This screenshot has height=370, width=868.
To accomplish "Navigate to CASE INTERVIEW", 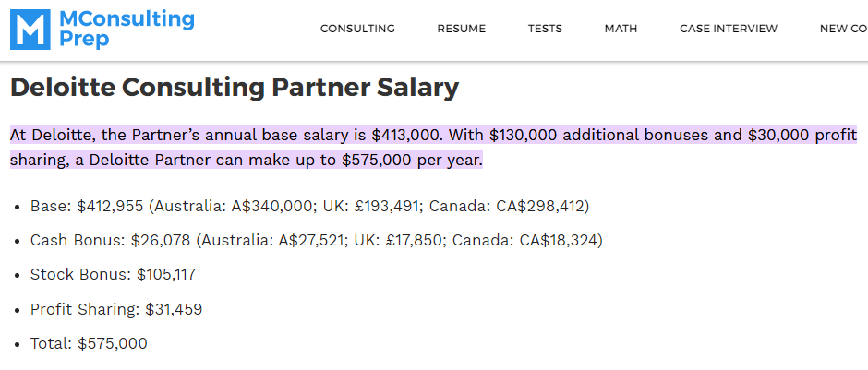I will pos(729,29).
